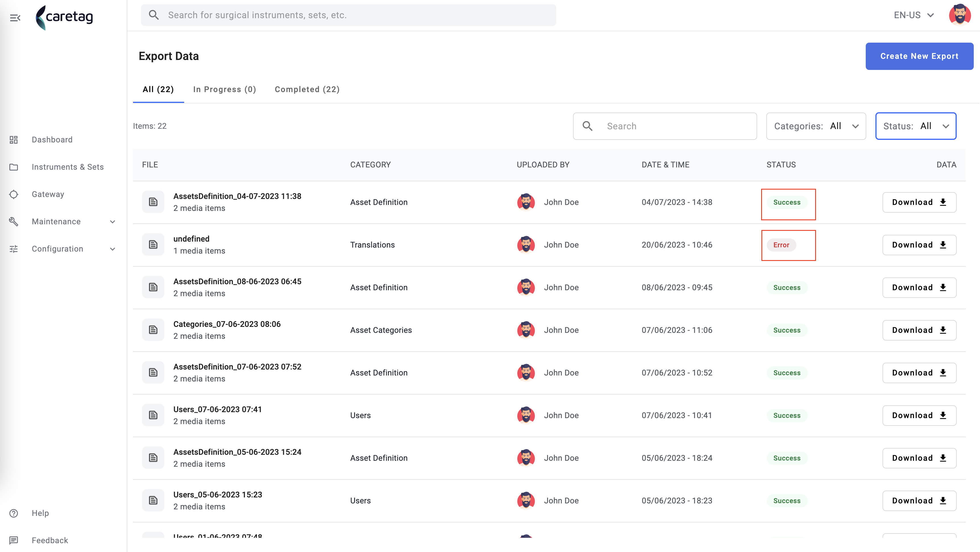The width and height of the screenshot is (980, 552).
Task: Click file icon for AssetsDefinition_05-06-2023 15:24
Action: (153, 458)
